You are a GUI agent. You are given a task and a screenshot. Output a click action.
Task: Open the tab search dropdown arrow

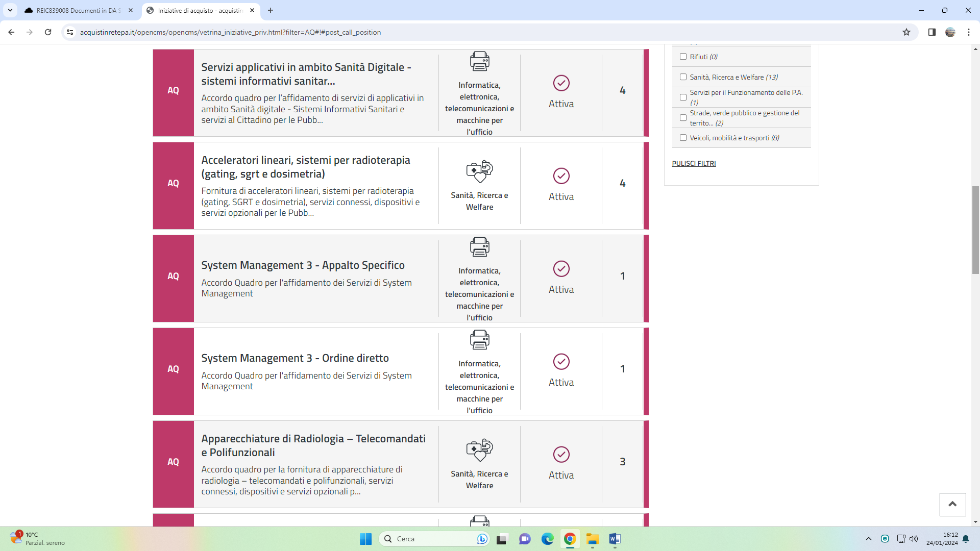pyautogui.click(x=10, y=10)
